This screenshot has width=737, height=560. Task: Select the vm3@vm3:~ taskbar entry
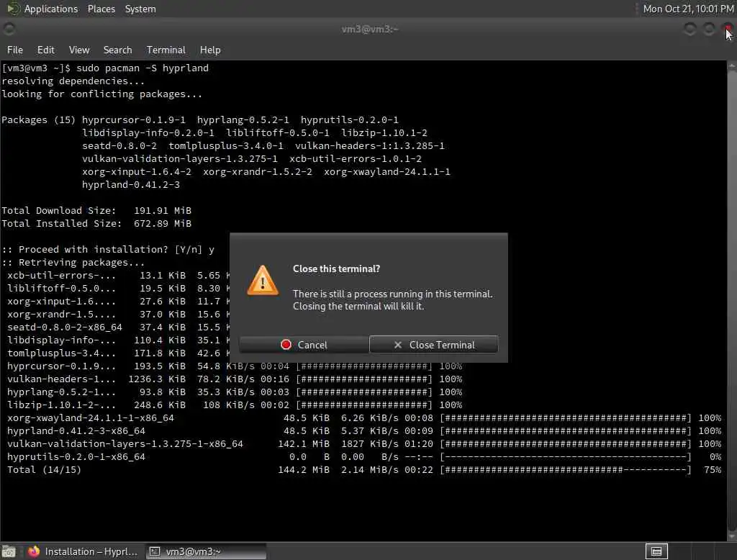[206, 551]
